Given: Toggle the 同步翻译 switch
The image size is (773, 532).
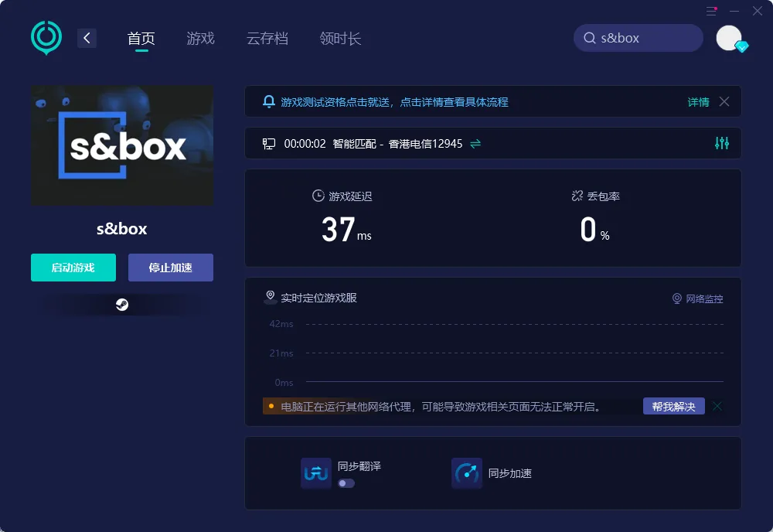Looking at the screenshot, I should pos(346,483).
